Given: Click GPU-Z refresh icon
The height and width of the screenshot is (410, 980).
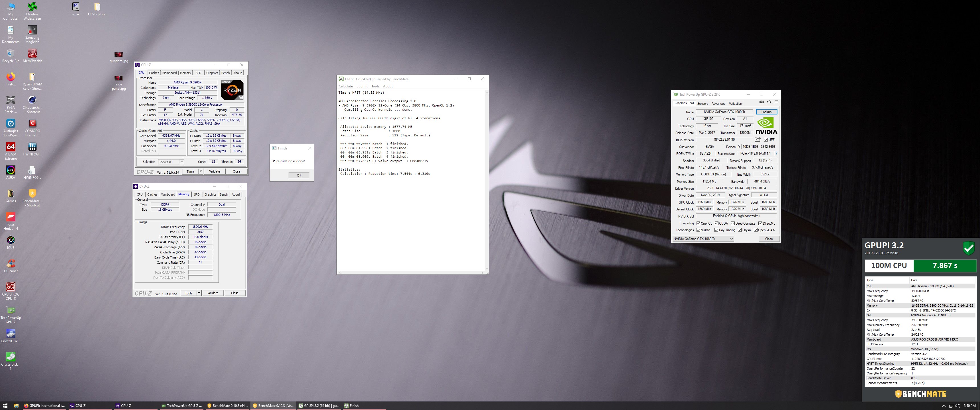Looking at the screenshot, I should (769, 102).
